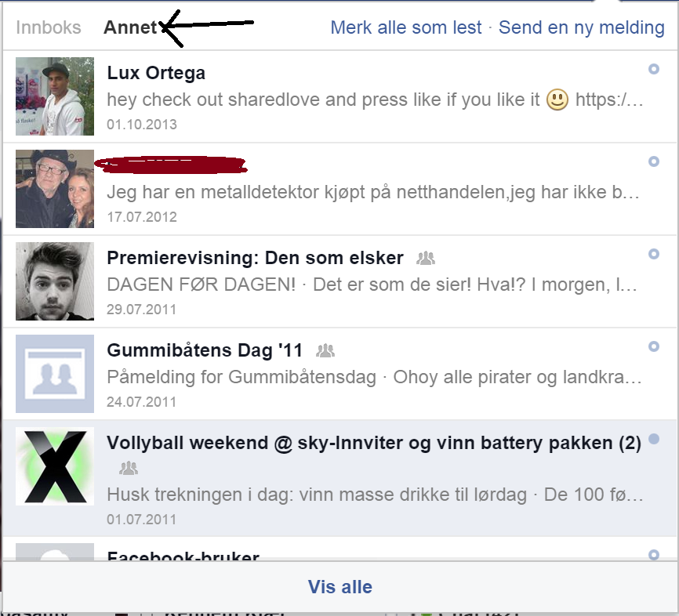Open Premierevisning black-and-white portrait thumbnail
Viewport: 679px width, 616px height.
(55, 281)
